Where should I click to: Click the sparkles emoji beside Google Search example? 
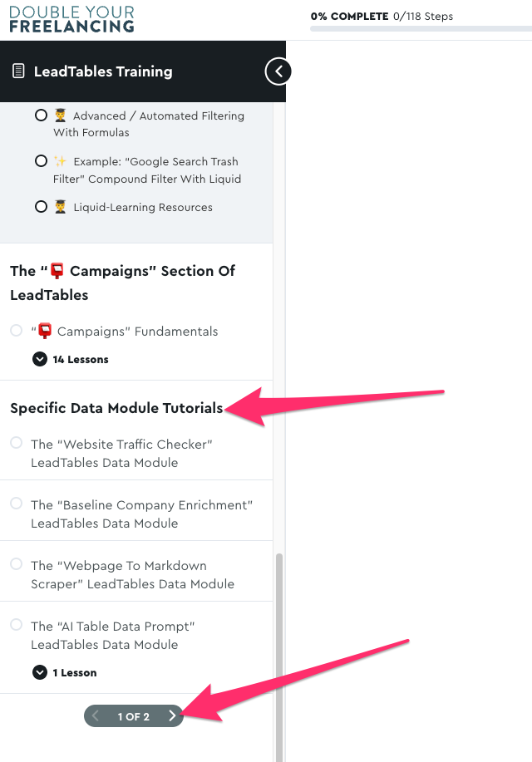pyautogui.click(x=61, y=161)
